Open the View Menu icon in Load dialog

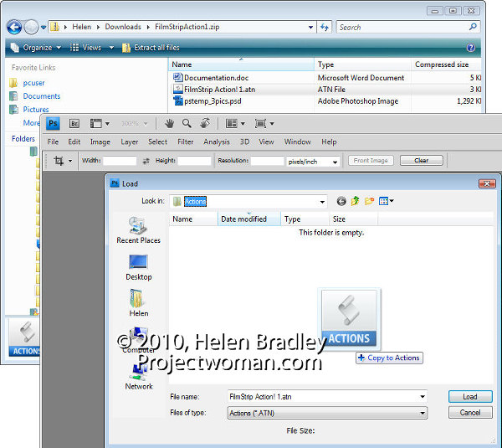point(386,201)
